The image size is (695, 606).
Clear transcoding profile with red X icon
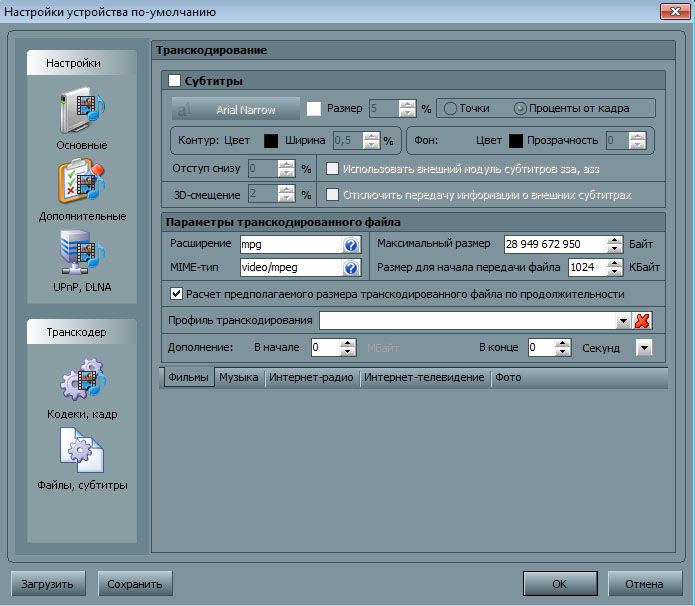(x=643, y=321)
